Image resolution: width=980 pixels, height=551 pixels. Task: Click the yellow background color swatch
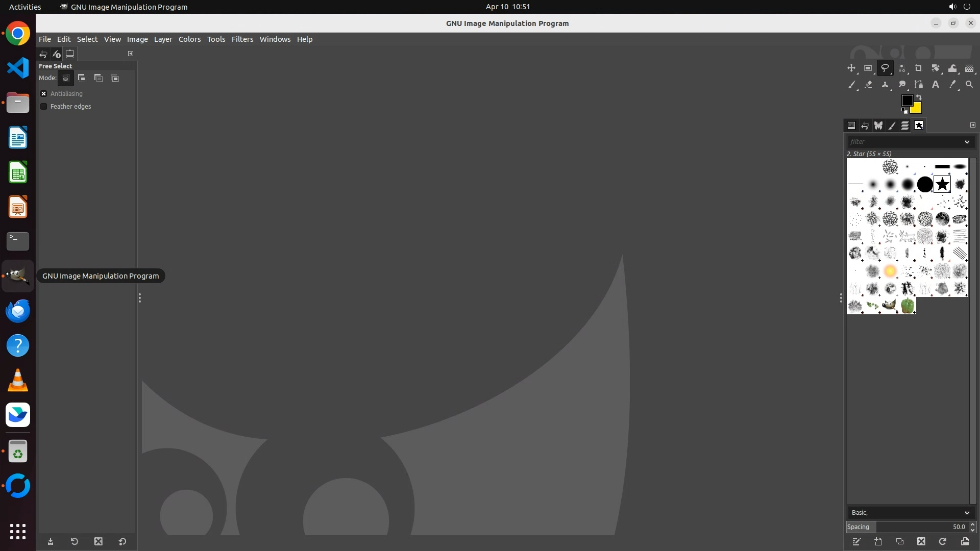click(917, 109)
